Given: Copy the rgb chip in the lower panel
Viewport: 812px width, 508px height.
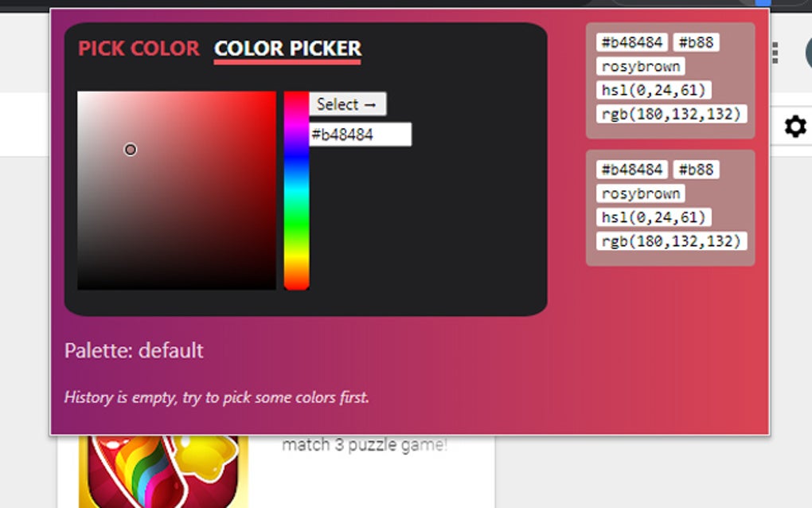Looking at the screenshot, I should tap(670, 240).
